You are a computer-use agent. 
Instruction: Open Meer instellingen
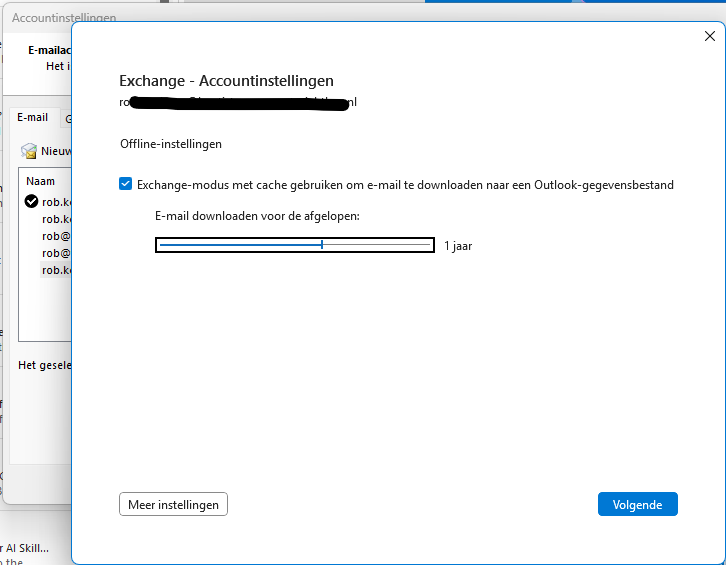pos(173,504)
